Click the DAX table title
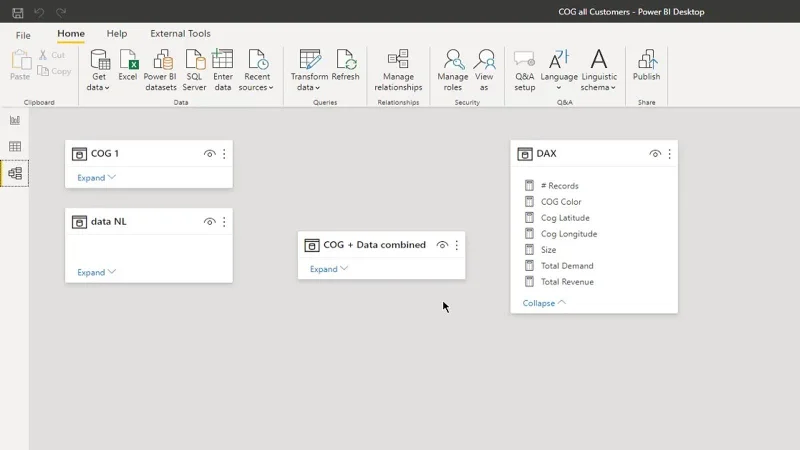Image resolution: width=800 pixels, height=450 pixels. click(546, 154)
